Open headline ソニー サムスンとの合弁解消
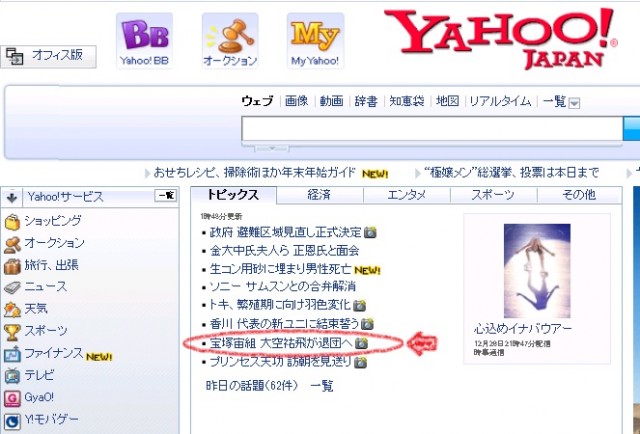This screenshot has width=640, height=434. tap(282, 287)
